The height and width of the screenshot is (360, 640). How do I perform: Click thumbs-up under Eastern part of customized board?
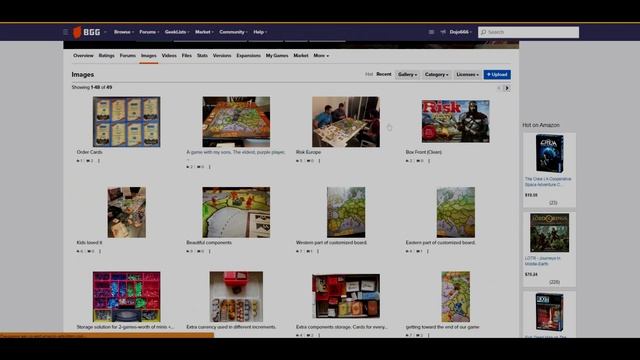tap(407, 251)
